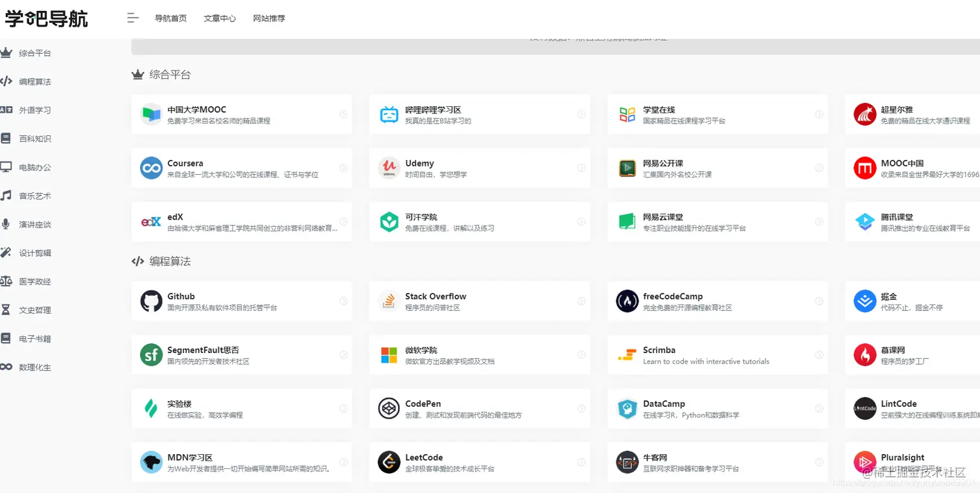This screenshot has width=980, height=493.
Task: Click the arrow on 网易云课堂 card
Action: pyautogui.click(x=819, y=222)
